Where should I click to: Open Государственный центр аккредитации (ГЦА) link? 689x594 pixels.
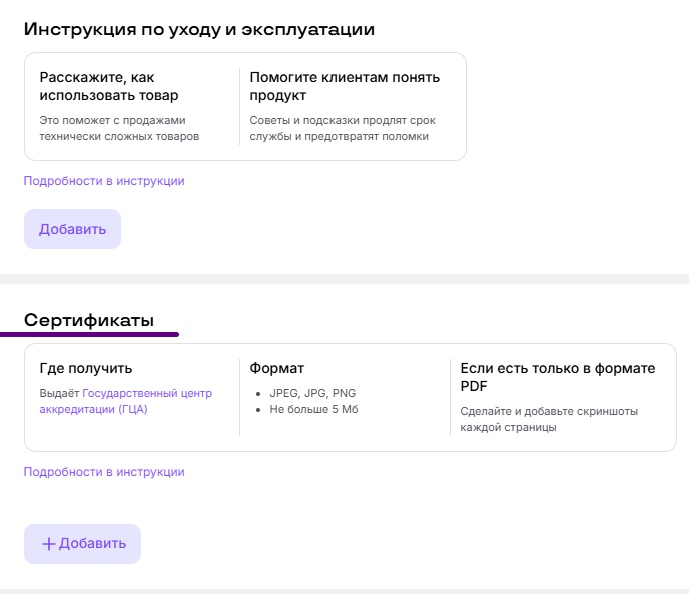pyautogui.click(x=126, y=401)
